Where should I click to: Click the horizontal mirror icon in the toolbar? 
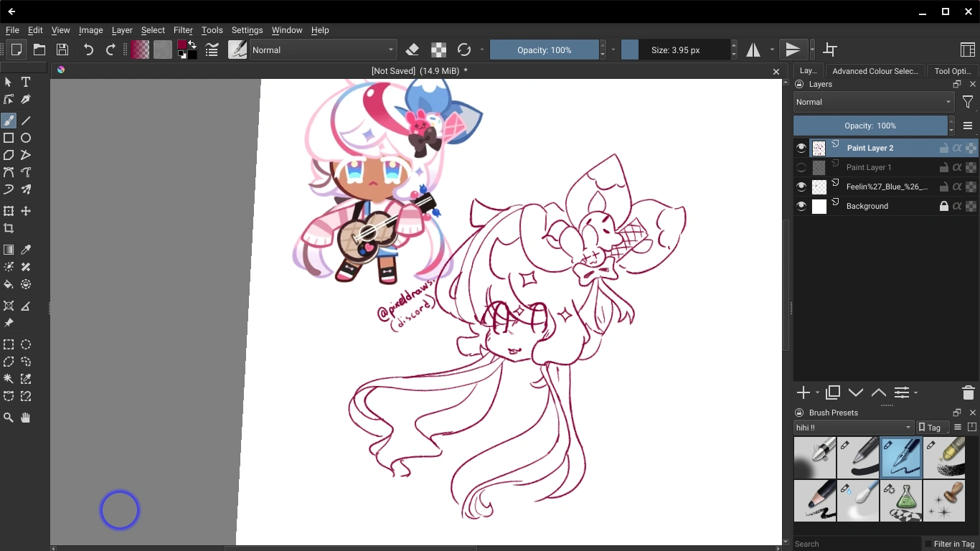point(753,50)
